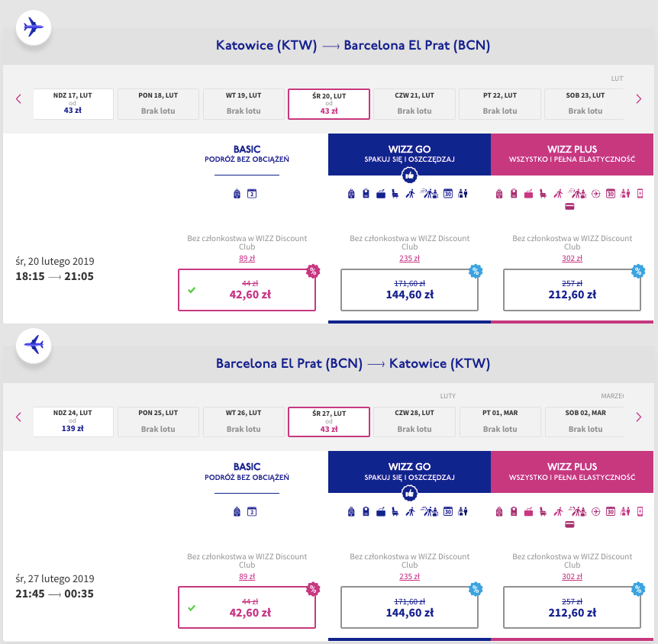The width and height of the screenshot is (658, 644).
Task: Click outbound WIZZ PLUS pink seat icon
Action: click(543, 194)
